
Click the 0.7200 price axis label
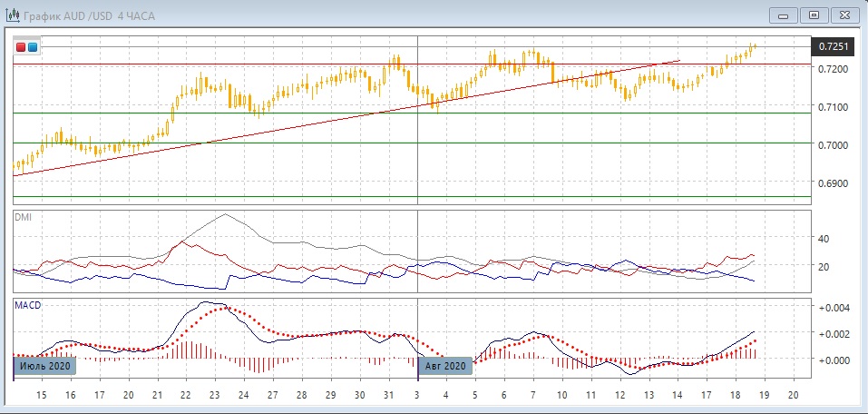pyautogui.click(x=833, y=69)
